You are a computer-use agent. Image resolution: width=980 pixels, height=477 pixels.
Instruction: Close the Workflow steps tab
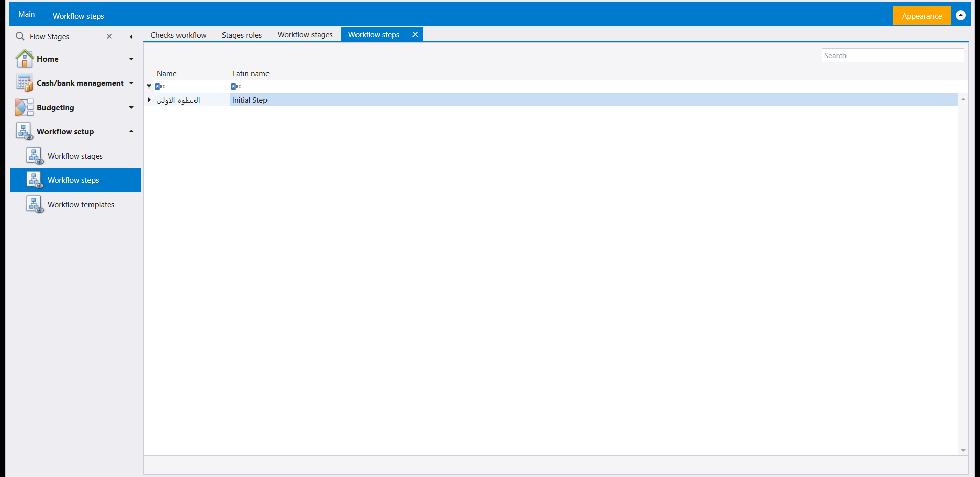[x=415, y=34]
